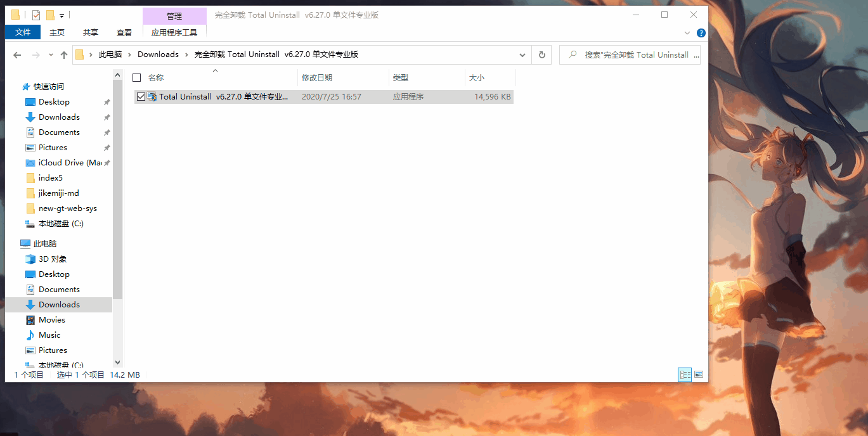
Task: Sort by the 修改日期 column header
Action: pos(317,77)
